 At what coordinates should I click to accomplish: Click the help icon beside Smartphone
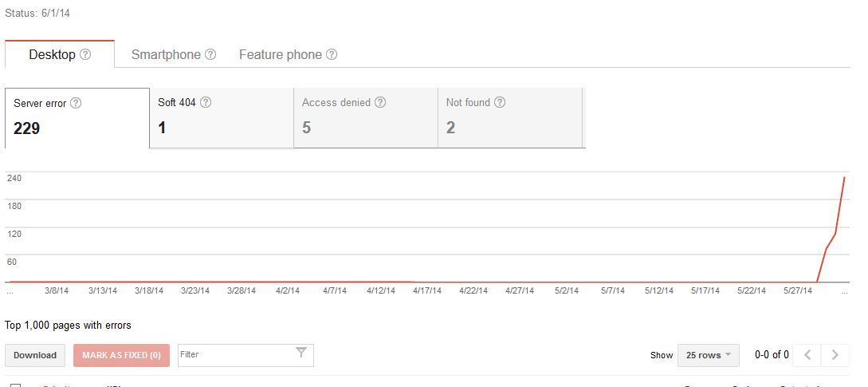coord(210,55)
